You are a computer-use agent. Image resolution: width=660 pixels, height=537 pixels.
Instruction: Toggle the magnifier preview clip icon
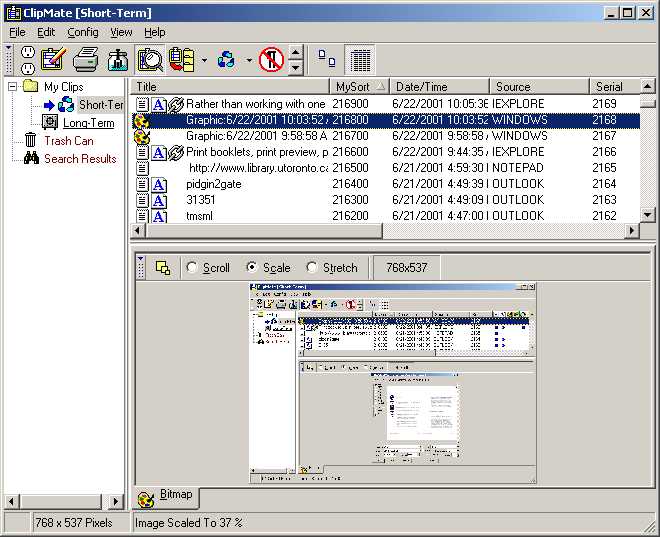pos(150,60)
